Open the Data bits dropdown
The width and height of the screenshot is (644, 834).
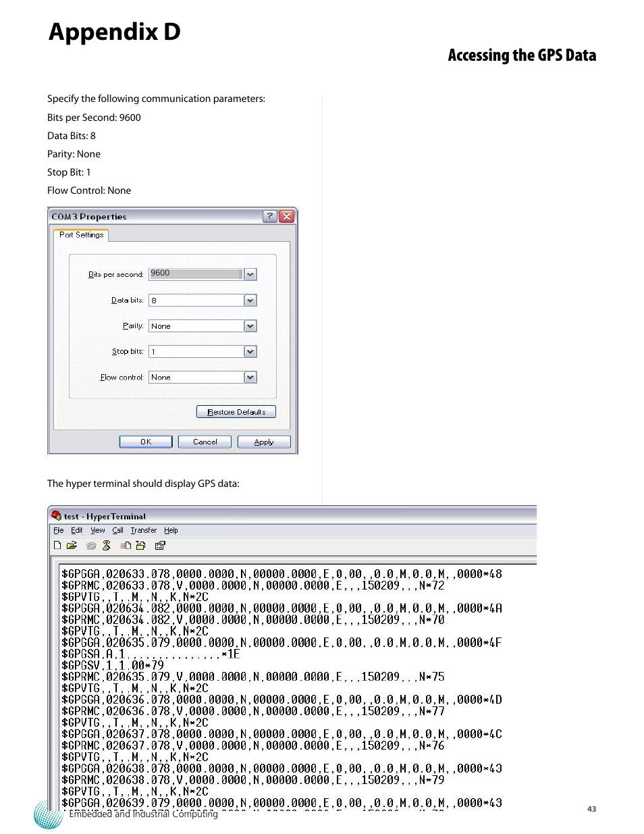(x=250, y=301)
